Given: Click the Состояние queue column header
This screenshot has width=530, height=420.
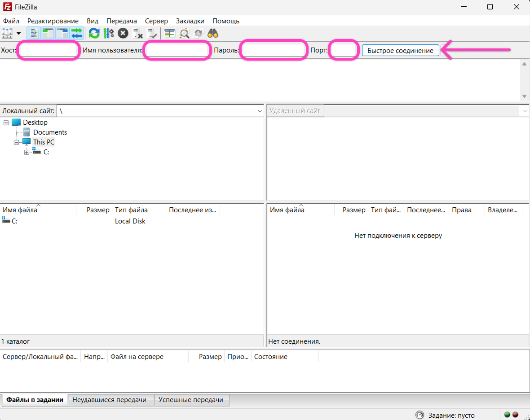Looking at the screenshot, I should (285, 357).
